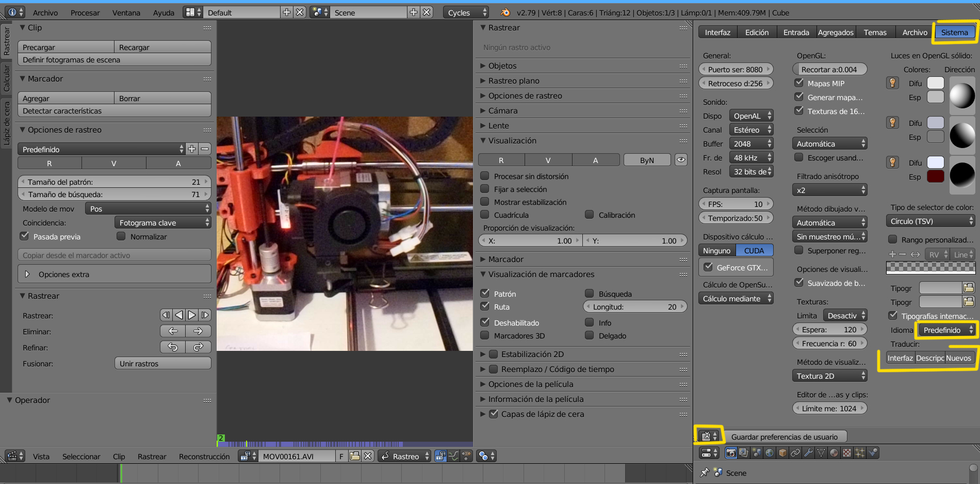Image resolution: width=980 pixels, height=484 pixels.
Task: Open the Idioma Predefinido dropdown
Action: click(x=947, y=330)
